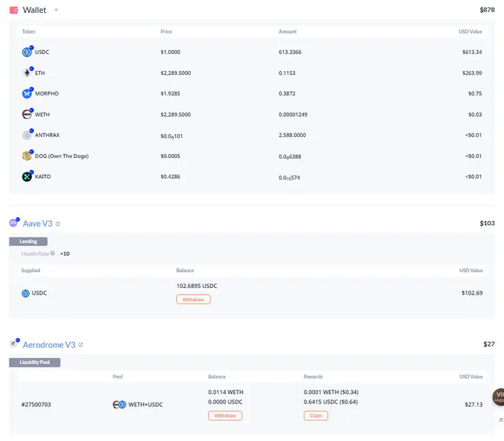Image resolution: width=504 pixels, height=441 pixels.
Task: Select the Lending tab under Aave V3
Action: point(29,241)
